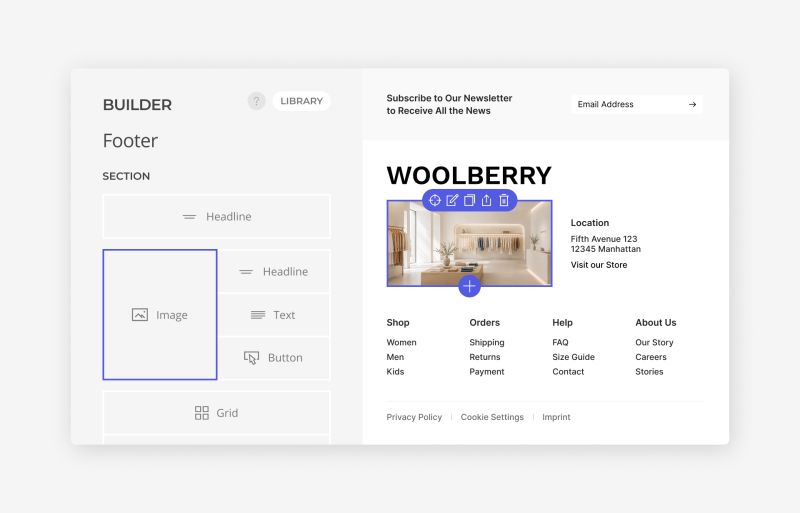This screenshot has width=800, height=513.
Task: Click the plus add-element button below image
Action: [x=469, y=286]
